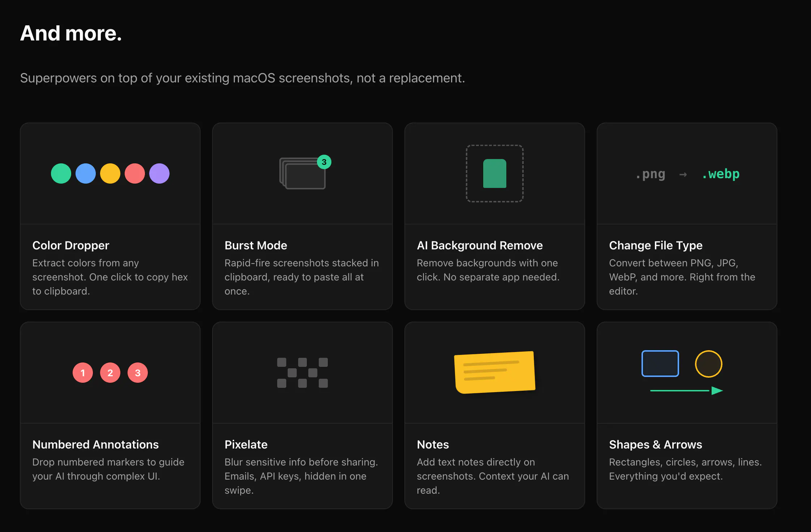Click the blue color dot in Color Dropper
811x532 pixels.
tap(86, 173)
